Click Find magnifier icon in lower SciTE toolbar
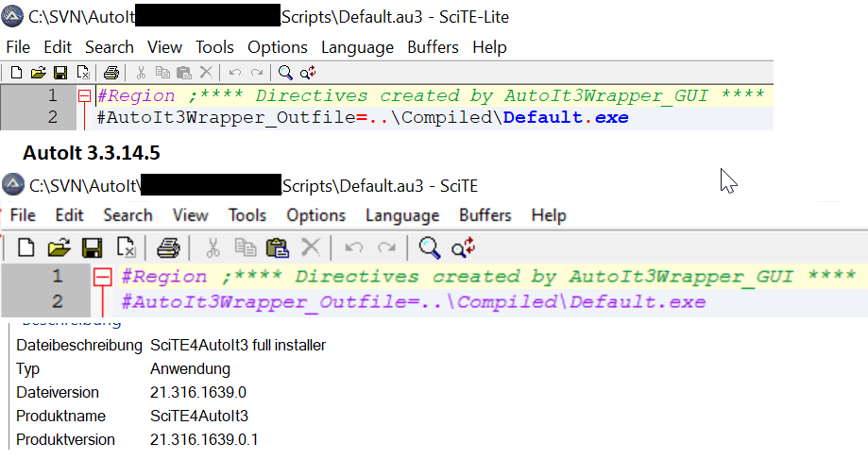The height and width of the screenshot is (460, 868). (x=430, y=248)
